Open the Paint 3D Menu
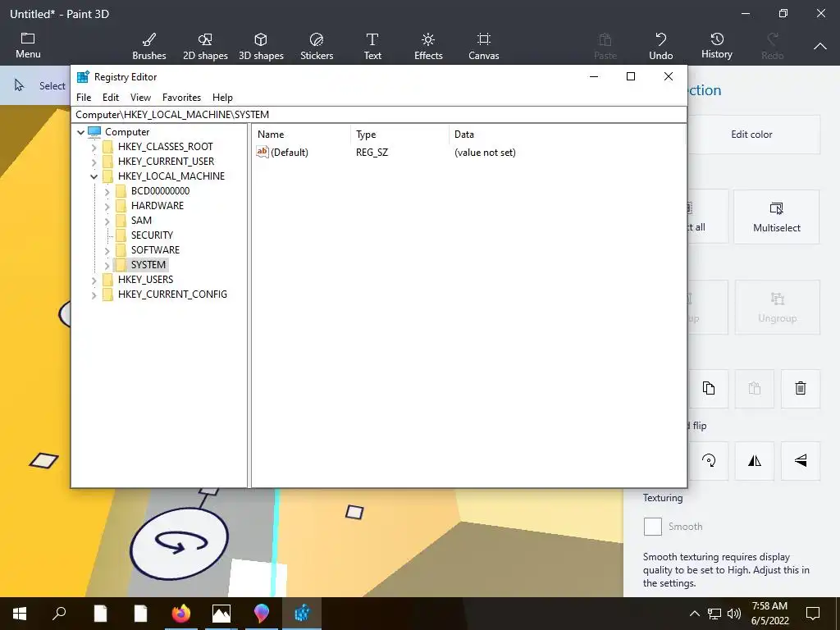The image size is (840, 630). [28, 46]
